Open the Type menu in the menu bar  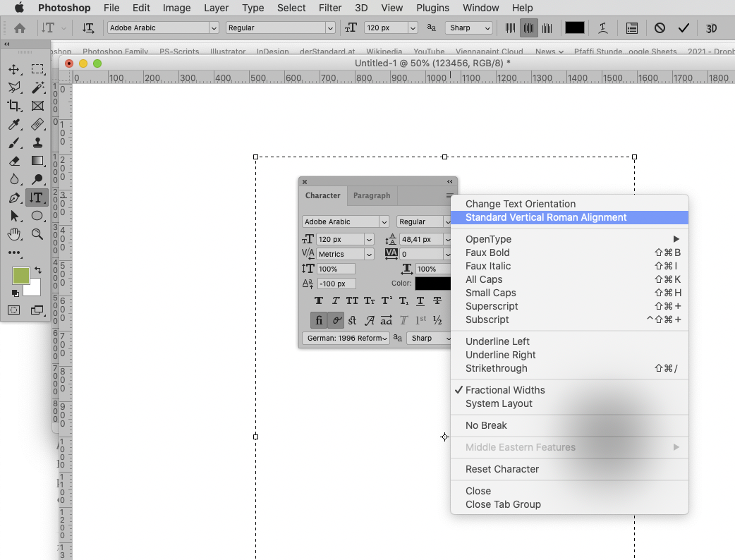[x=253, y=8]
